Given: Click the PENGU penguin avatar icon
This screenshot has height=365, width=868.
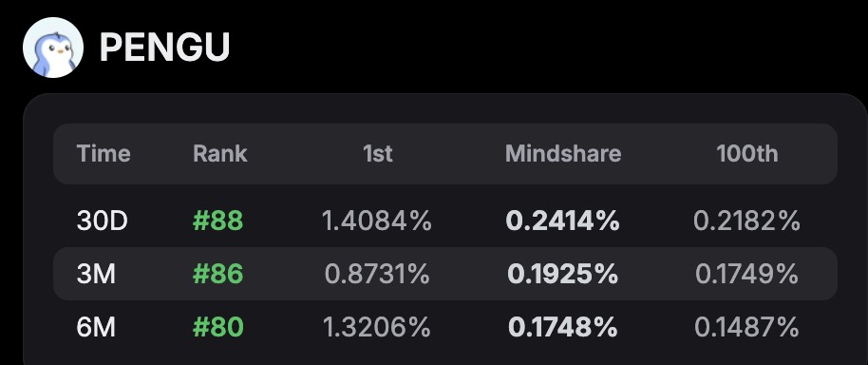Looking at the screenshot, I should pos(53,48).
